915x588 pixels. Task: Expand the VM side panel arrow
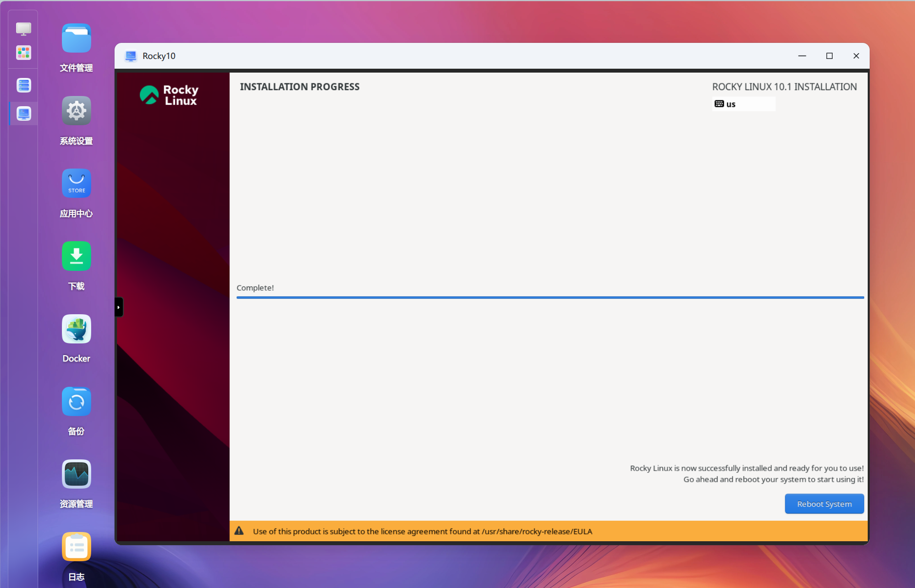point(118,307)
